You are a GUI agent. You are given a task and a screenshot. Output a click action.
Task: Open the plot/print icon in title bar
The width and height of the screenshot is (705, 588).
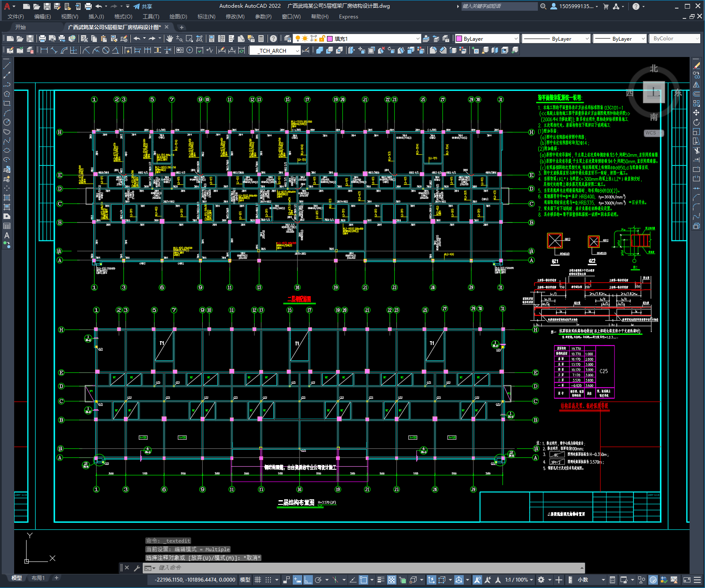(88, 6)
